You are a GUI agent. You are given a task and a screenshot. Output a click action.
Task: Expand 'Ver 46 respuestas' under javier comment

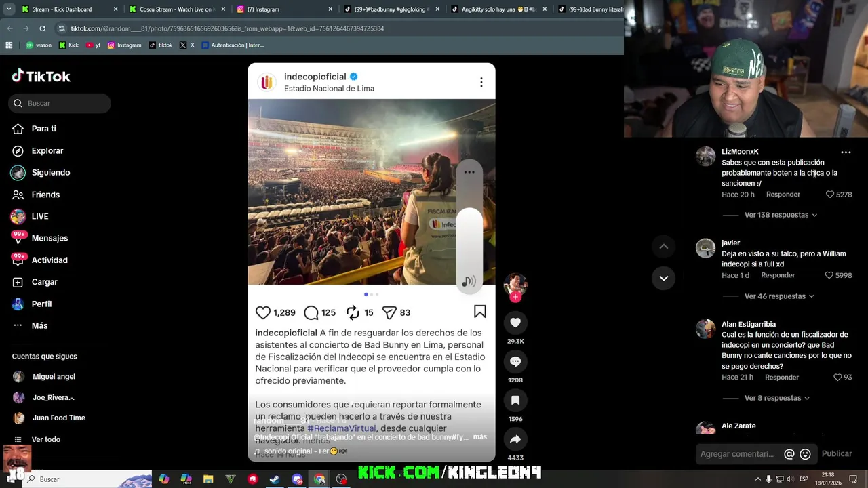[x=779, y=296]
